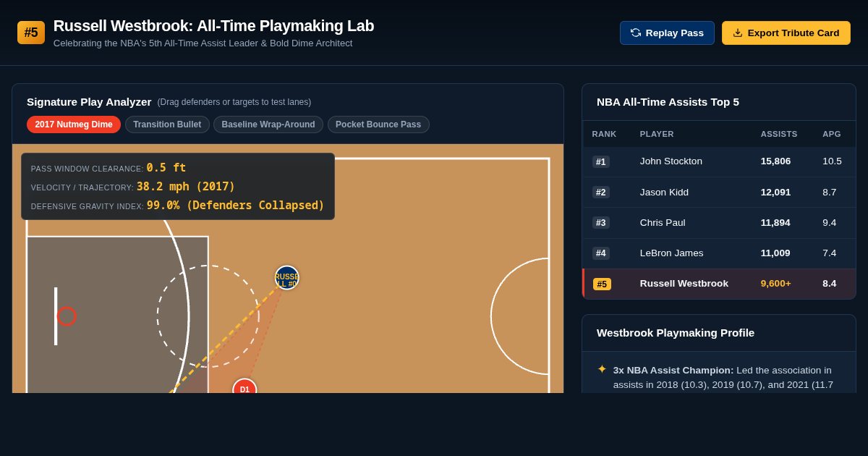Screen dimensions: 868x456
Task: Click the #4 rank badge
Action: click(x=601, y=253)
